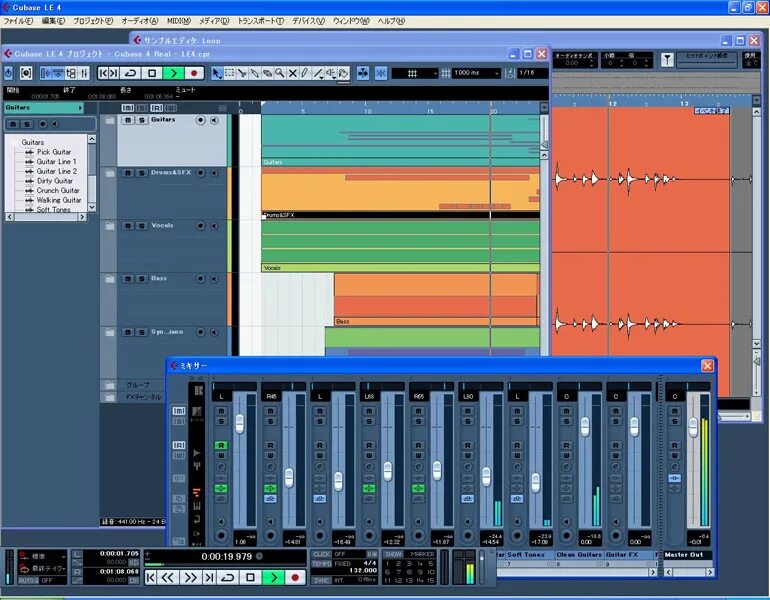Select the Mute X tool
This screenshot has height=600, width=770.
pyautogui.click(x=293, y=73)
